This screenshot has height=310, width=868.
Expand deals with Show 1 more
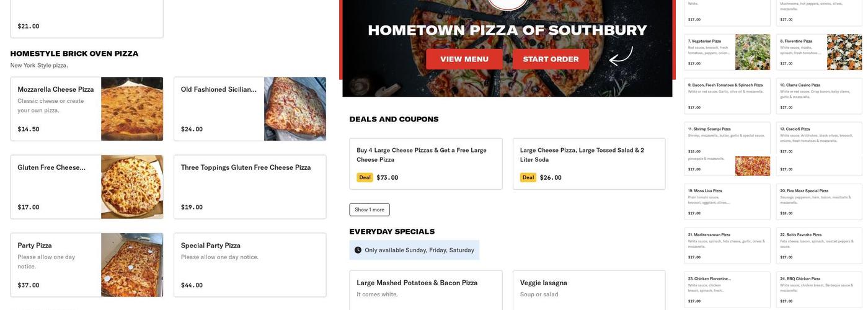point(370,210)
